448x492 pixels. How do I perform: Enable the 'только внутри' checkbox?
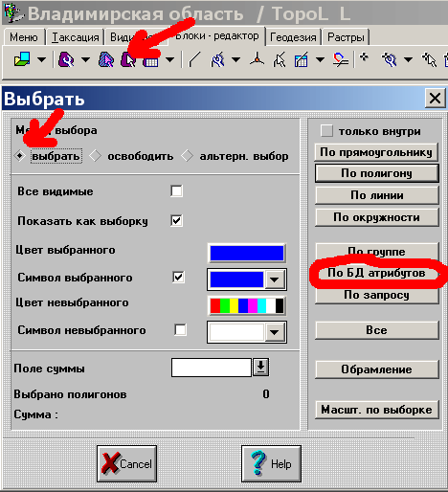click(326, 131)
